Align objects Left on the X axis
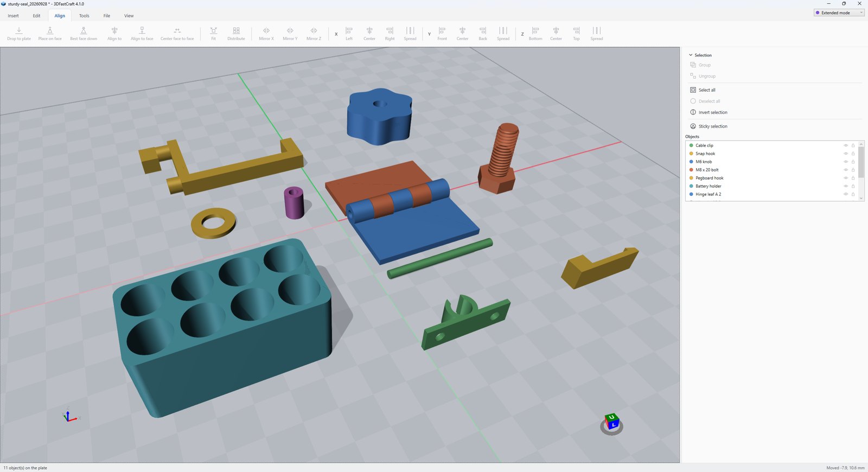868x472 pixels. click(349, 34)
